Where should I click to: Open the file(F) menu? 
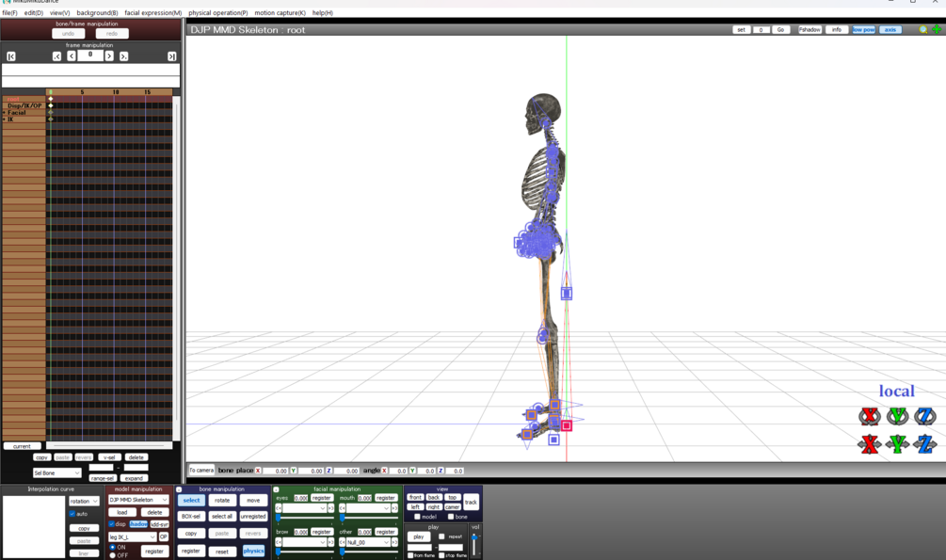click(x=9, y=12)
